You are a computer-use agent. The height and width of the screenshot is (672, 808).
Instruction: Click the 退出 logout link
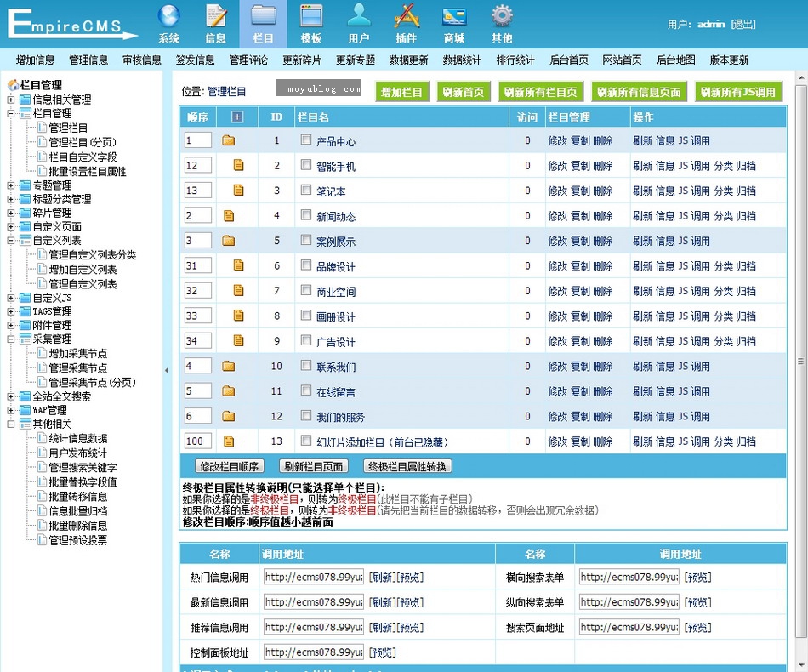point(743,24)
